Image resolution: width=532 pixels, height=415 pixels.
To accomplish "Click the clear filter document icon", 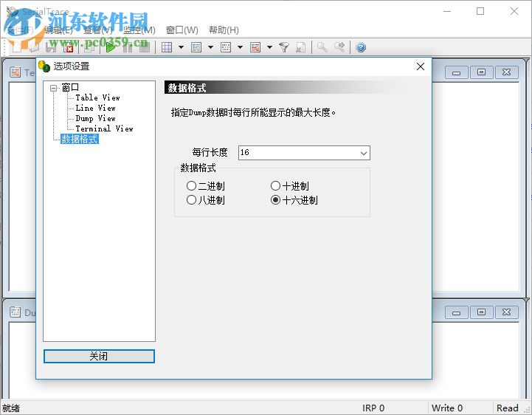I will click(300, 47).
